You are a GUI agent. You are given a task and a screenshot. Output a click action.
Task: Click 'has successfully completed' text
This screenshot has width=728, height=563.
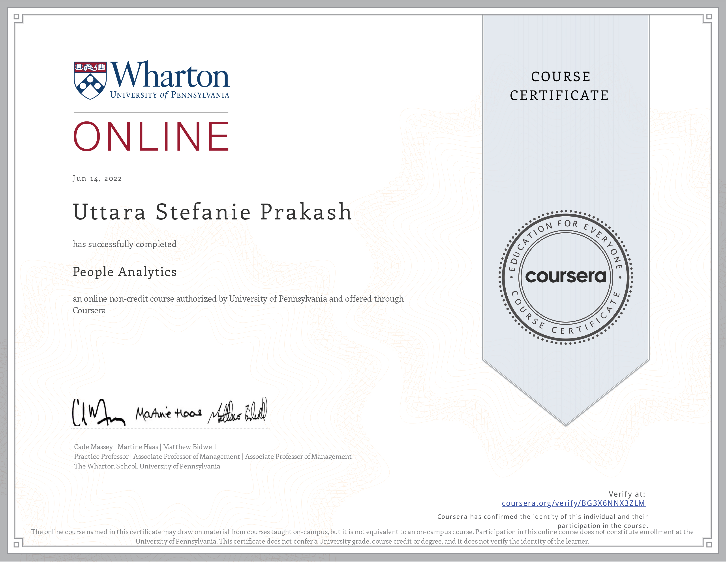pyautogui.click(x=125, y=244)
